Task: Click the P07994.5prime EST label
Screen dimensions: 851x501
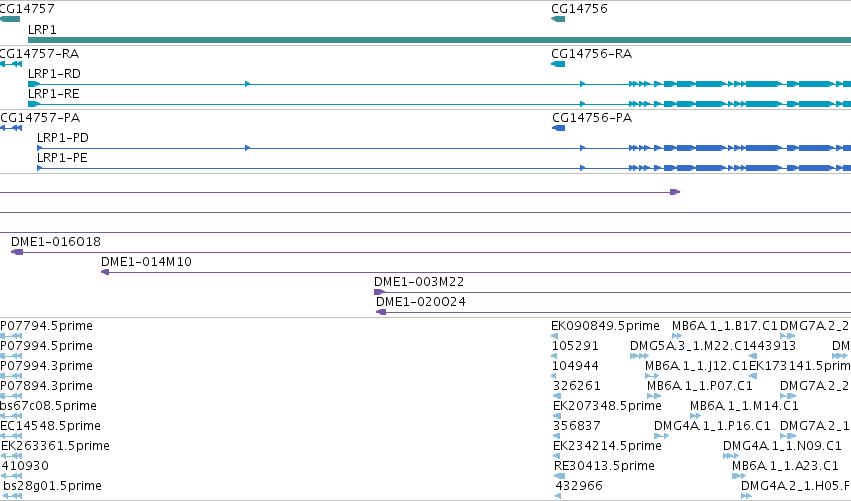Action: click(x=46, y=346)
